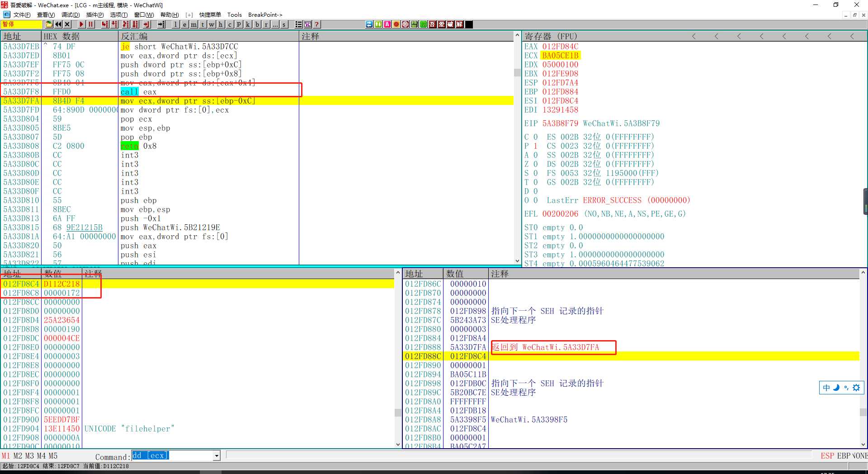Open the 查看(V) menu
The image size is (868, 474).
46,15
